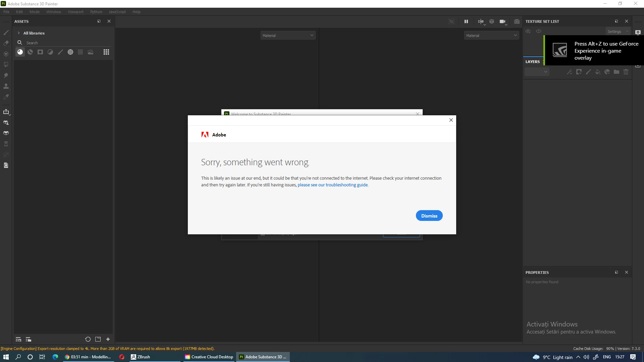Image resolution: width=644 pixels, height=362 pixels.
Task: Select the Smart materials filter icon
Action: point(30,52)
